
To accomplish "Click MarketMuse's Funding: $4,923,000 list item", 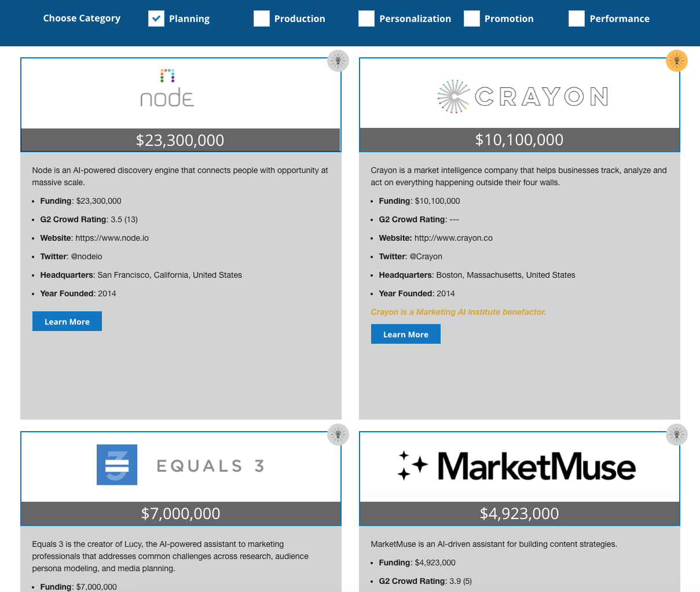I will point(417,562).
